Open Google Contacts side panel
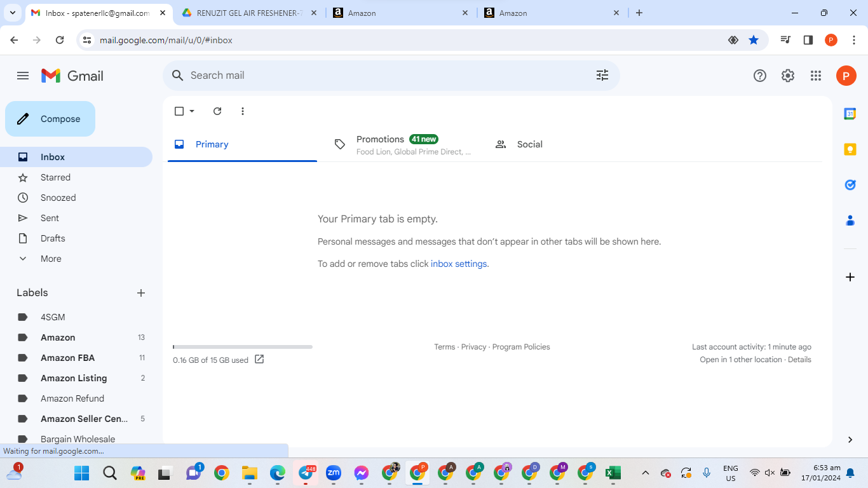The image size is (868, 488). pos(850,220)
